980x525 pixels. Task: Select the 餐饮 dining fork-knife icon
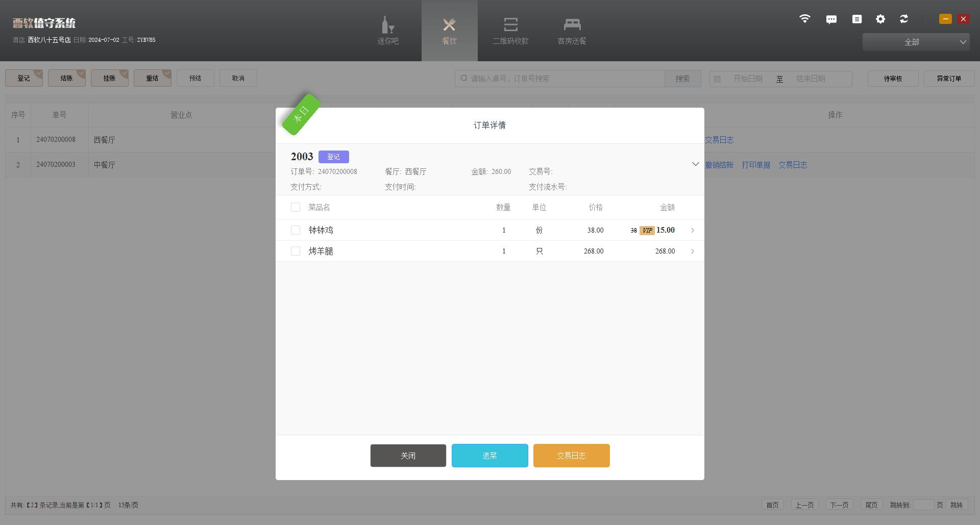click(449, 26)
